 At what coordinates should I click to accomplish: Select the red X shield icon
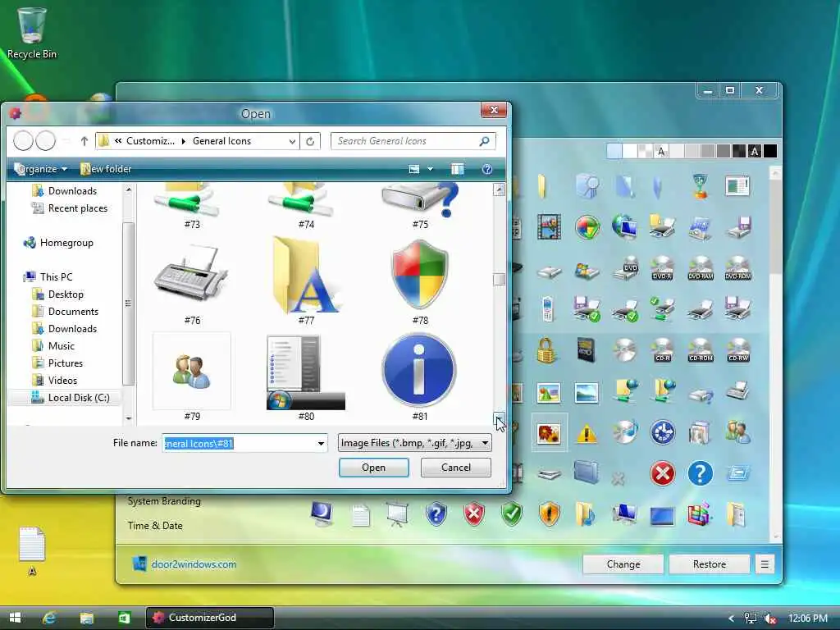click(474, 514)
